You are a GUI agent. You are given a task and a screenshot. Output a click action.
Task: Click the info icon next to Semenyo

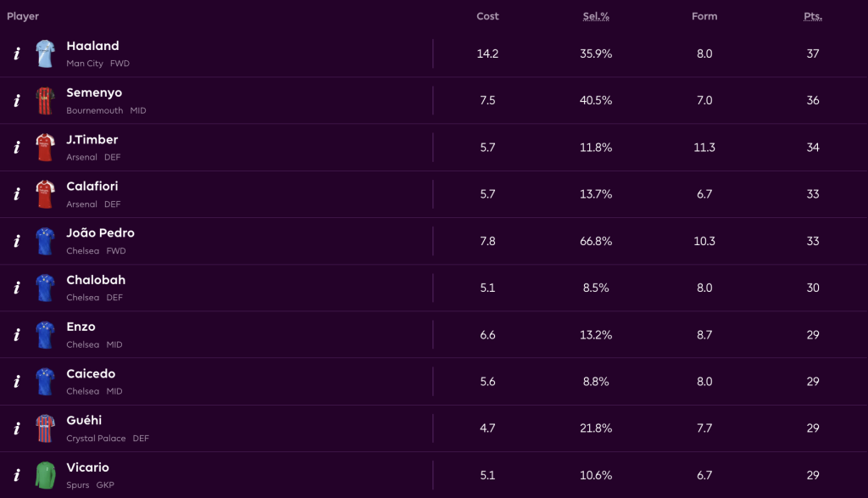point(16,101)
